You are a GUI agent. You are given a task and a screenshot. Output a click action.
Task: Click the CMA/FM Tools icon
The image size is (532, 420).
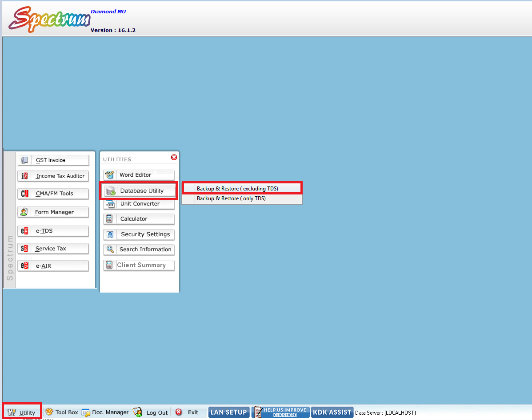tap(24, 194)
